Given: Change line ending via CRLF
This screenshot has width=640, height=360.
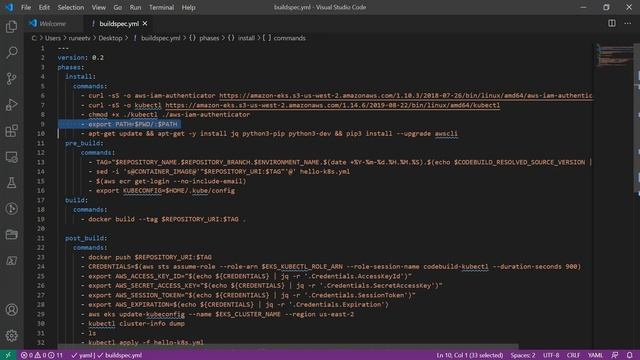Looking at the screenshot, I should coord(573,355).
